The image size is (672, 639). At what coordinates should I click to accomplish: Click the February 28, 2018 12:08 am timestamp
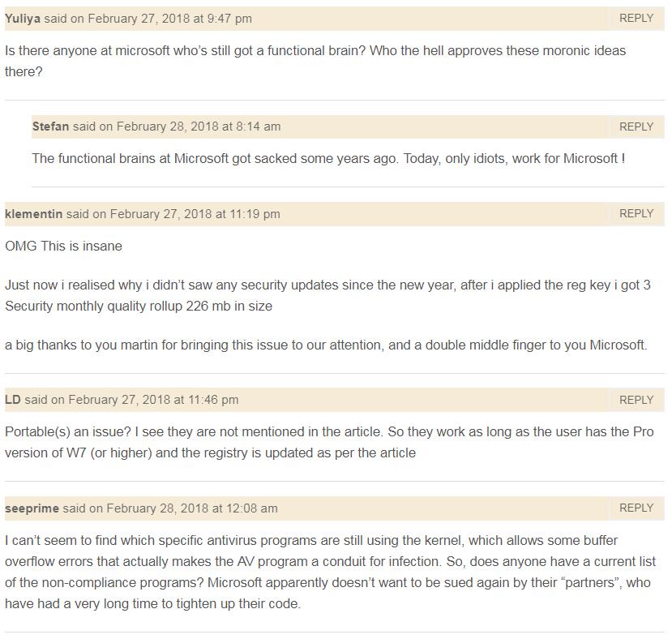191,508
